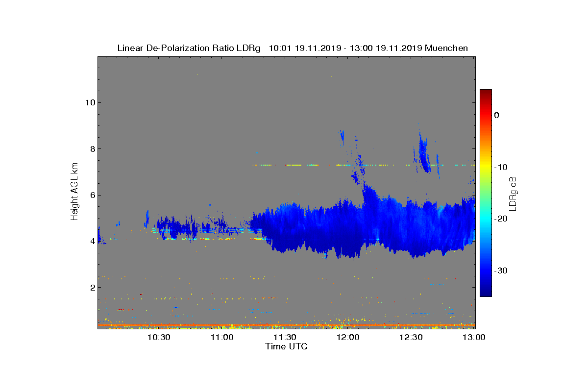Screen dimensions: 588x392
Task: Click the dark red top of colorbar
Action: pyautogui.click(x=486, y=93)
